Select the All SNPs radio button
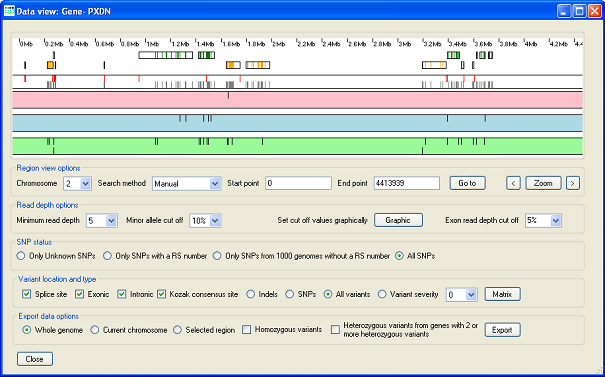 click(399, 256)
